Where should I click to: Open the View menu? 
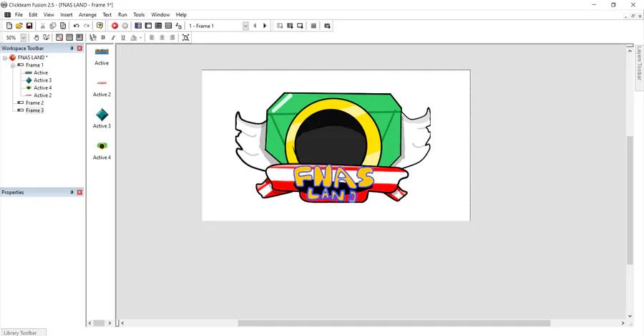point(49,14)
